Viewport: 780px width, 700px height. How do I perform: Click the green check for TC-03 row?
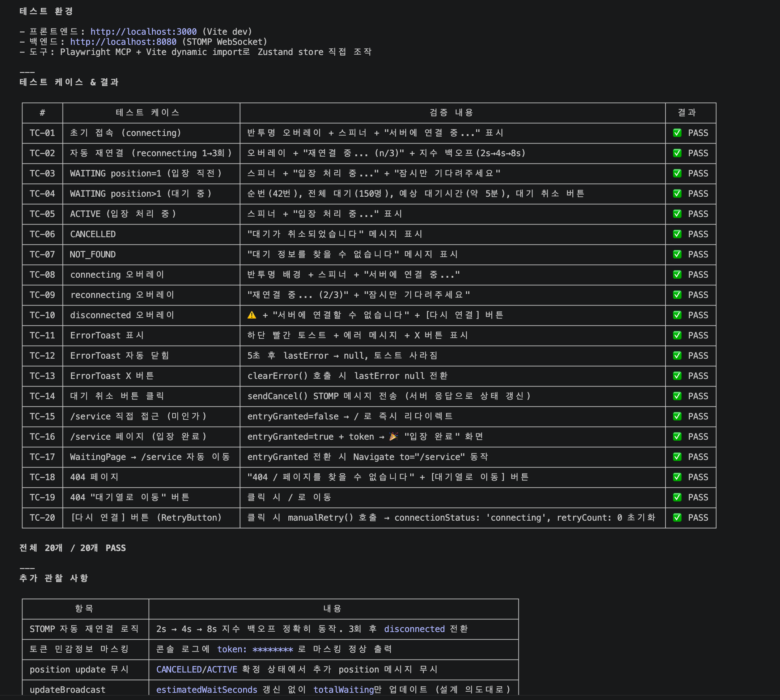click(677, 174)
